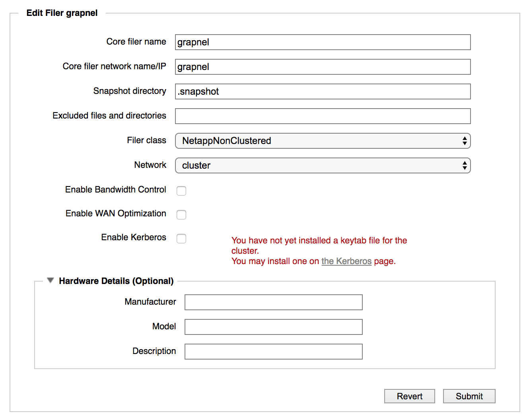
Task: Enable Bandwidth Control checkbox
Action: (181, 191)
